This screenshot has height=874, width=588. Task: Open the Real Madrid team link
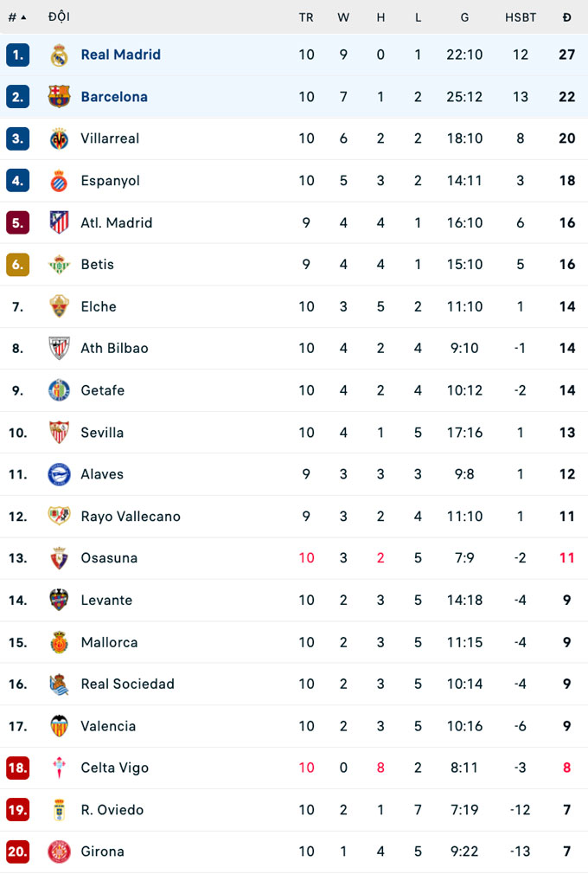120,55
